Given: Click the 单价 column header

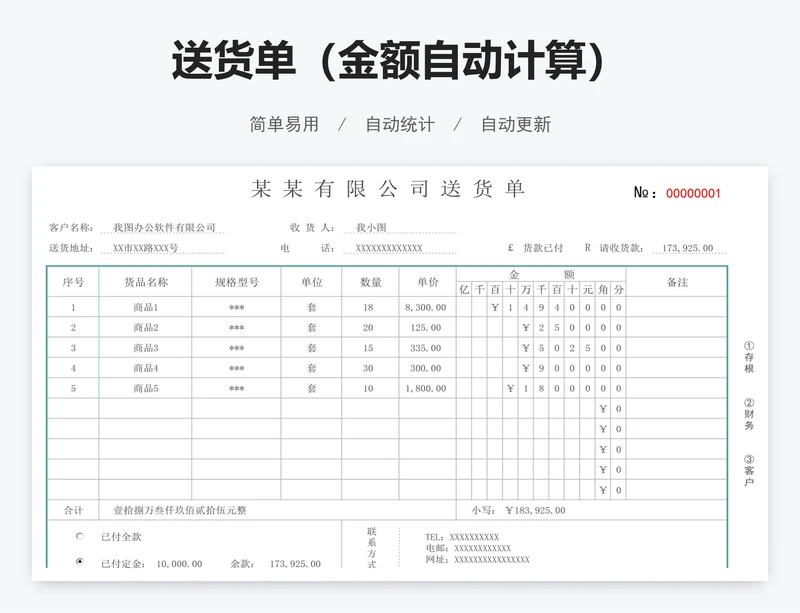Looking at the screenshot, I should coord(428,282).
